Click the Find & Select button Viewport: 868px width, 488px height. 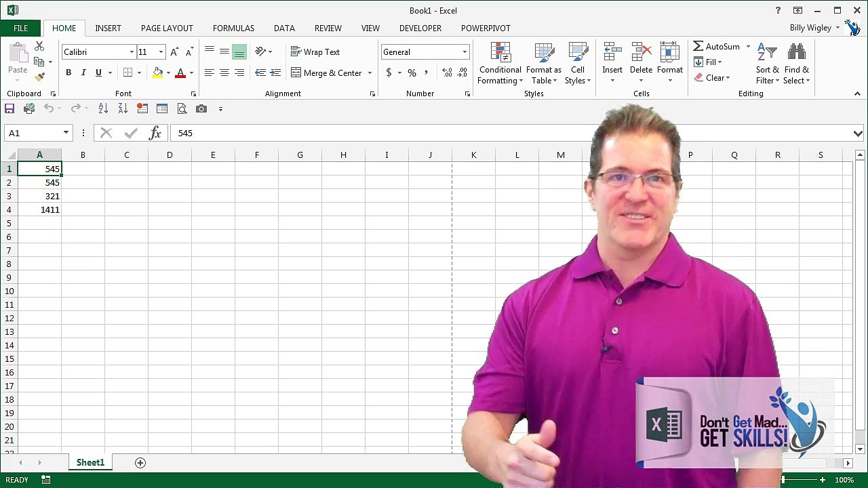(797, 64)
